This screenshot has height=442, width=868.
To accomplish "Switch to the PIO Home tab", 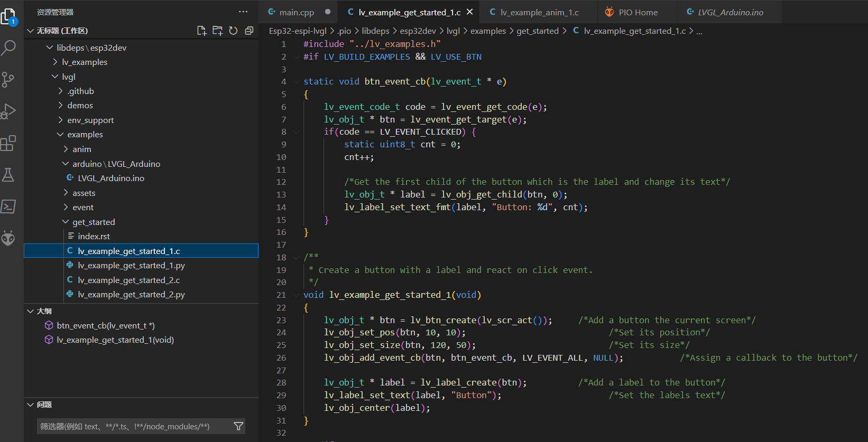I will pos(638,12).
